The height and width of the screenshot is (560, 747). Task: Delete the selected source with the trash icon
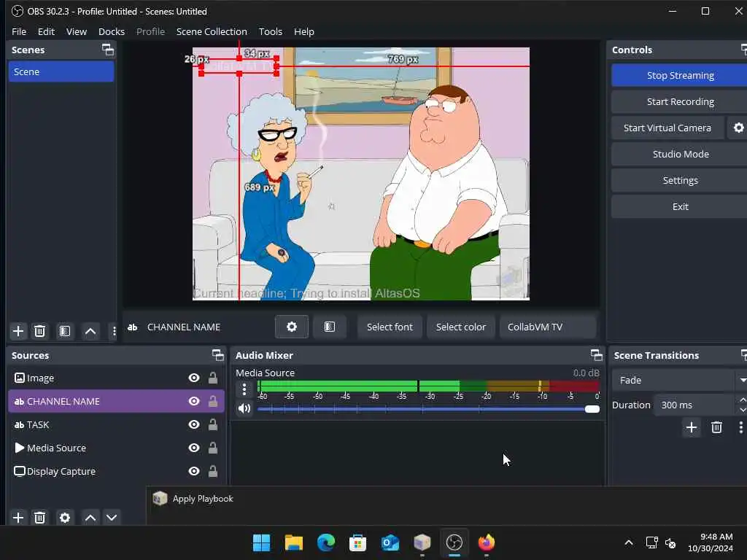click(40, 518)
